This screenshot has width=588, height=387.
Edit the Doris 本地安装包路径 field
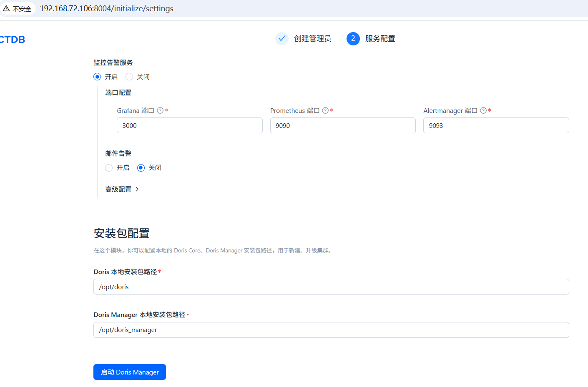pyautogui.click(x=331, y=287)
